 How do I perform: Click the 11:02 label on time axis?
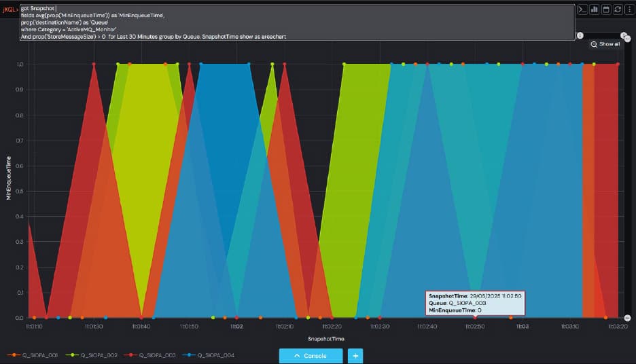click(236, 327)
